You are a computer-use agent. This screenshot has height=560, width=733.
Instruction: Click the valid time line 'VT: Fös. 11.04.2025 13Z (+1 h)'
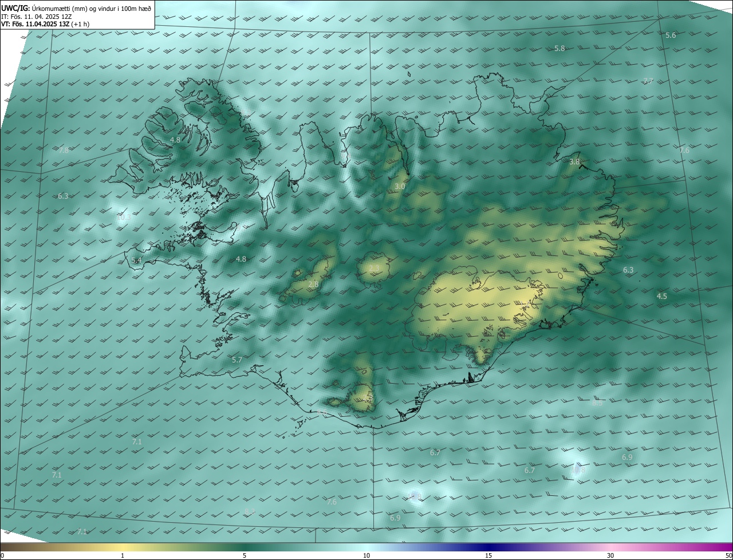click(45, 24)
